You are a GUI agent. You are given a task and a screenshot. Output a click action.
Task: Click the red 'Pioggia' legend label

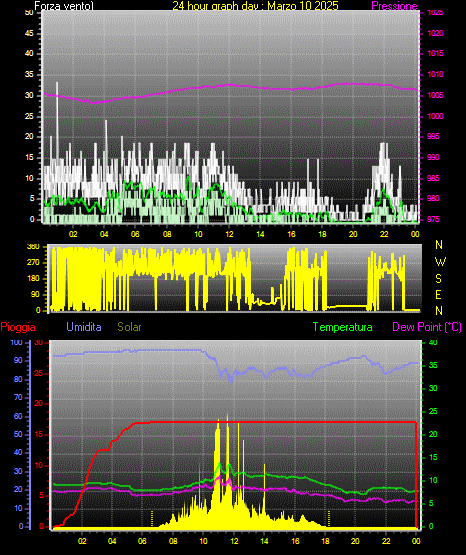pos(18,327)
